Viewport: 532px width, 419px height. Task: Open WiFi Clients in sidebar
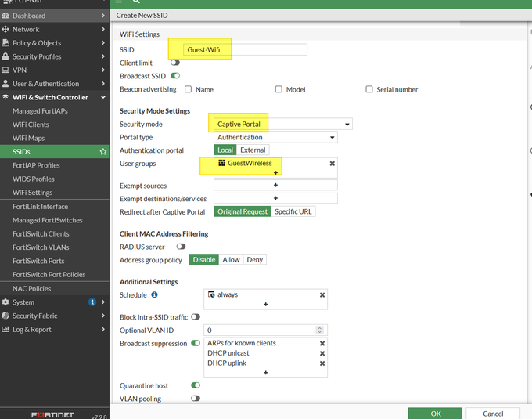pyautogui.click(x=31, y=125)
